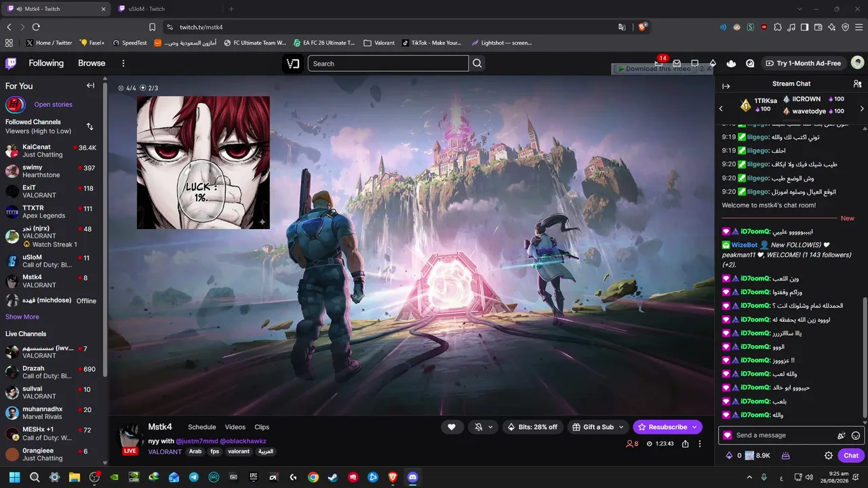This screenshot has height=488, width=868.
Task: Open Windows Start menu
Action: [15, 477]
